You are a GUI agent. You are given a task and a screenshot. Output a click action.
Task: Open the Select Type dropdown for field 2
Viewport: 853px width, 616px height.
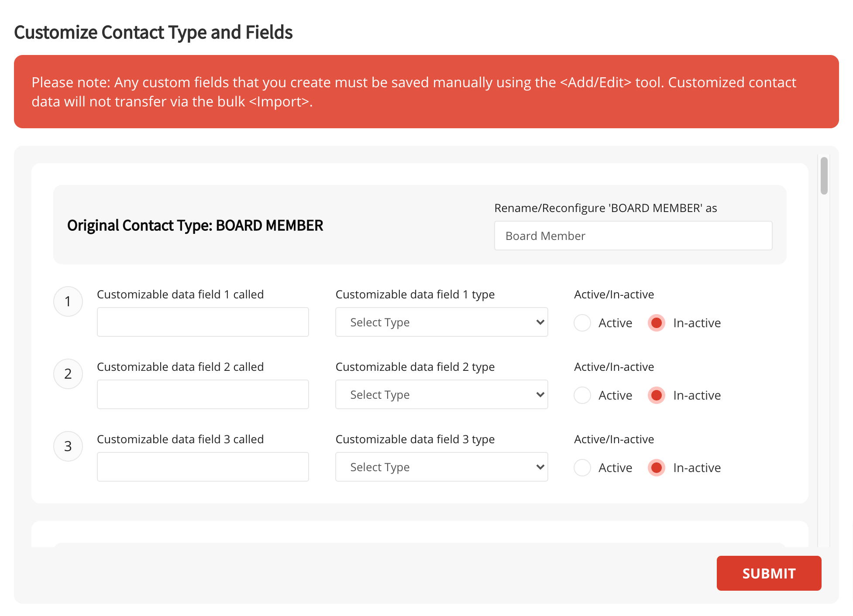pyautogui.click(x=441, y=394)
